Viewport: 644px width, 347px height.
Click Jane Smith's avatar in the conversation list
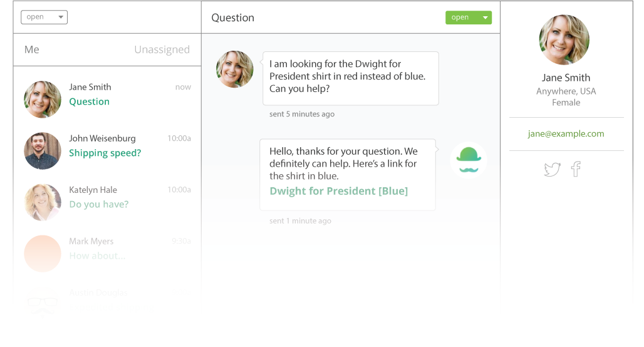43,100
